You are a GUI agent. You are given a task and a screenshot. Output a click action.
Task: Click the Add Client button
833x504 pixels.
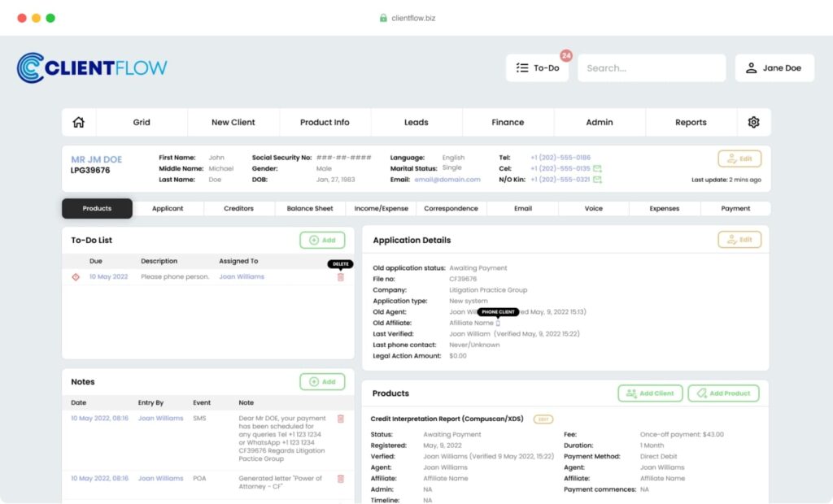pos(650,393)
